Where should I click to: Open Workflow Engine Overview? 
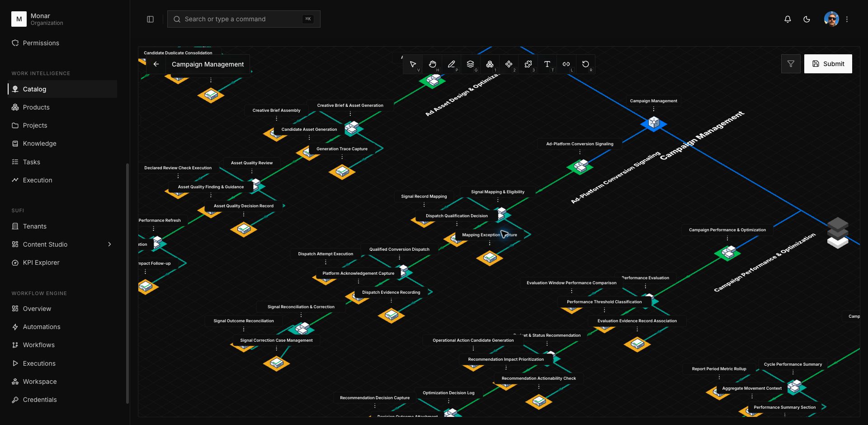(x=62, y=309)
